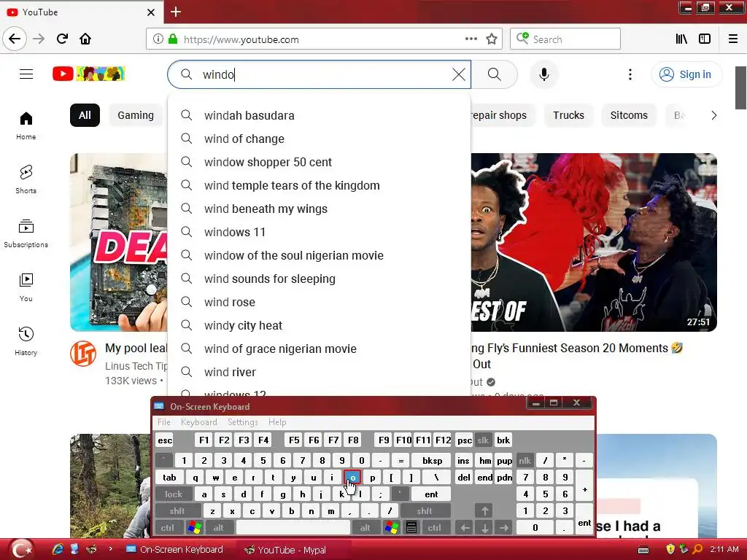This screenshot has height=560, width=747.
Task: Open page actions three-dot menu in address bar
Action: [x=471, y=39]
